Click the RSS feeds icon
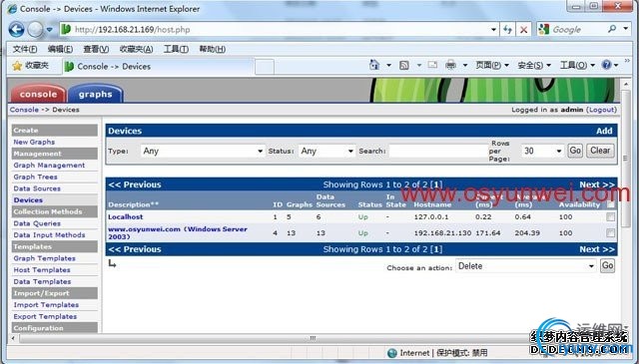Screen dimensions: 639x364 click(403, 65)
